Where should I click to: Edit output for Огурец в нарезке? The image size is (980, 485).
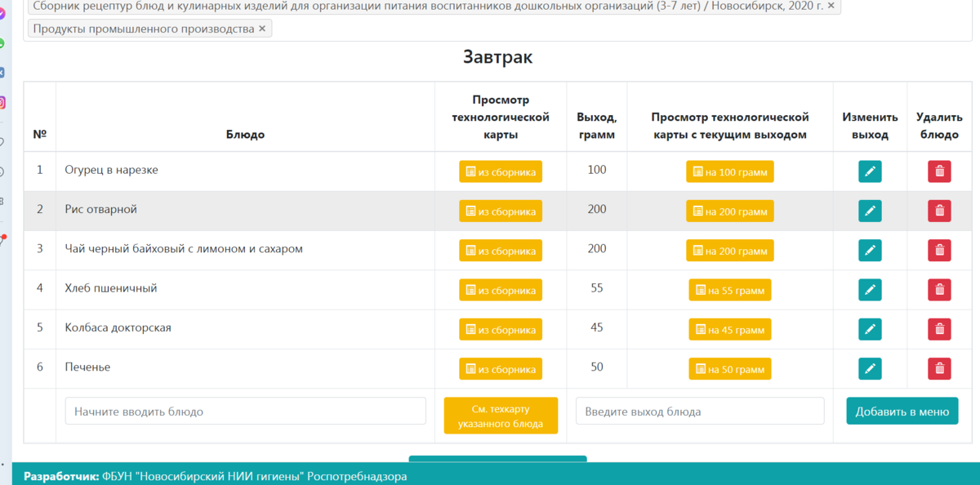point(870,171)
